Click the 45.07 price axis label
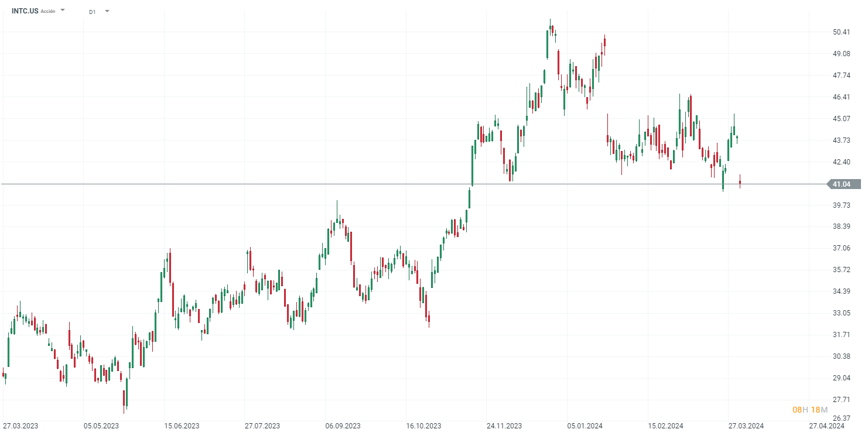Viewport: 868px width, 436px height. pos(841,119)
